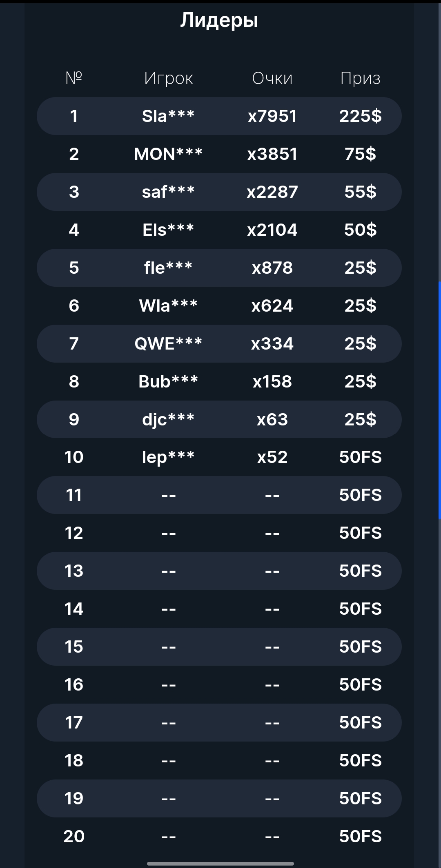The height and width of the screenshot is (868, 441).
Task: Click score x2287 for saf***
Action: click(272, 192)
